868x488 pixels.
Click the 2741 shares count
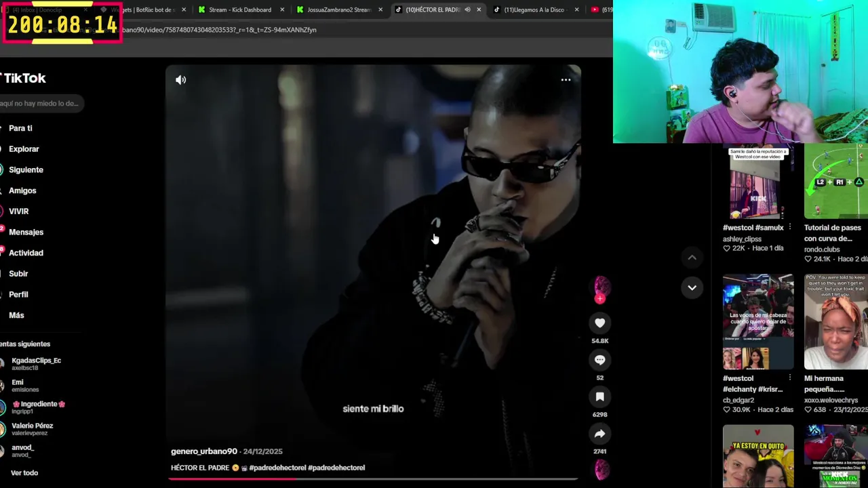(x=599, y=451)
